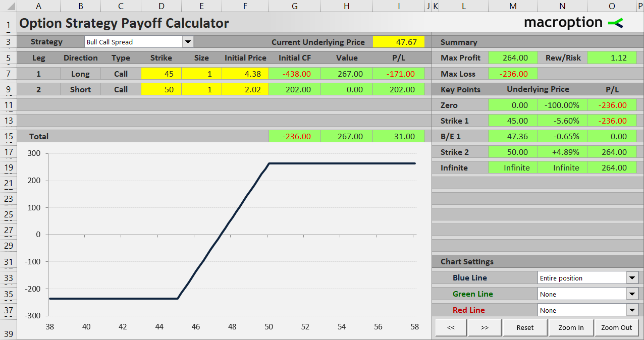Expand the Blue Line dropdown
Screen dimensions: 644x340
pos(632,277)
